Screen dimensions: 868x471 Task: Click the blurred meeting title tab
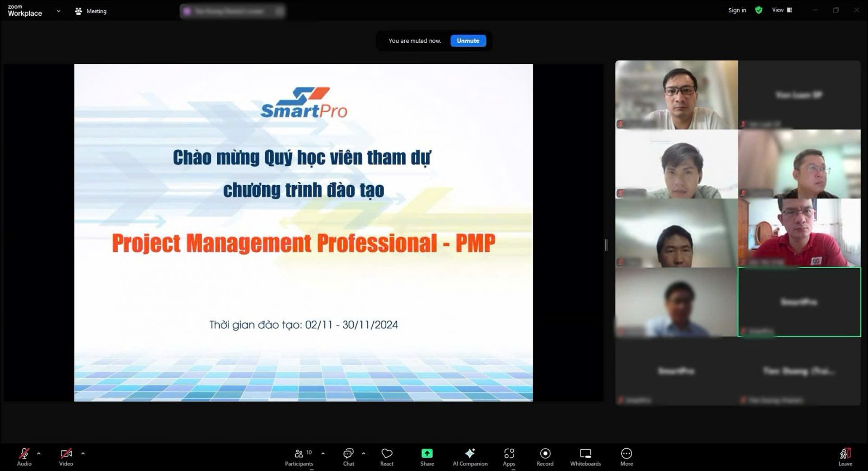point(233,11)
